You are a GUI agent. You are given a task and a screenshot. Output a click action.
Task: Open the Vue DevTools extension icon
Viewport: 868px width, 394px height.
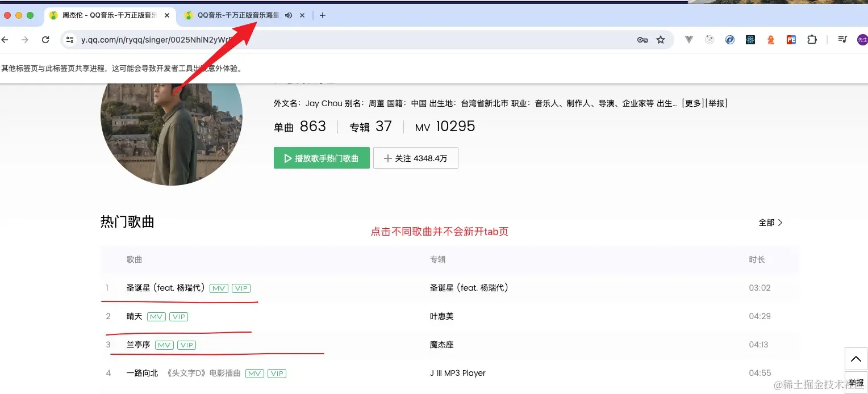point(688,39)
